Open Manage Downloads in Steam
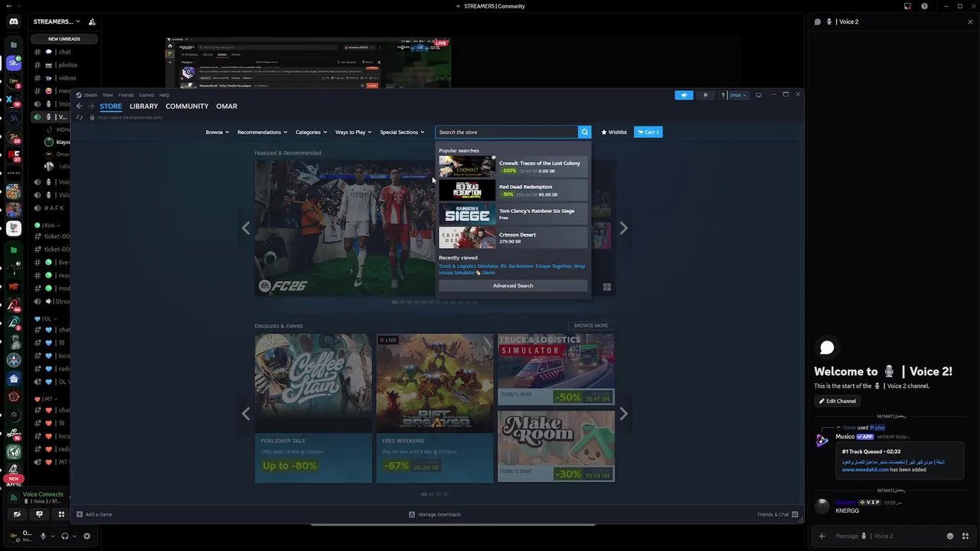This screenshot has width=980, height=551. coord(435,514)
